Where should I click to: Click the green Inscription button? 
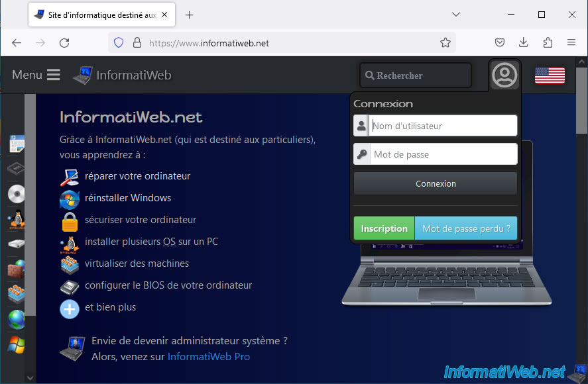pyautogui.click(x=384, y=228)
